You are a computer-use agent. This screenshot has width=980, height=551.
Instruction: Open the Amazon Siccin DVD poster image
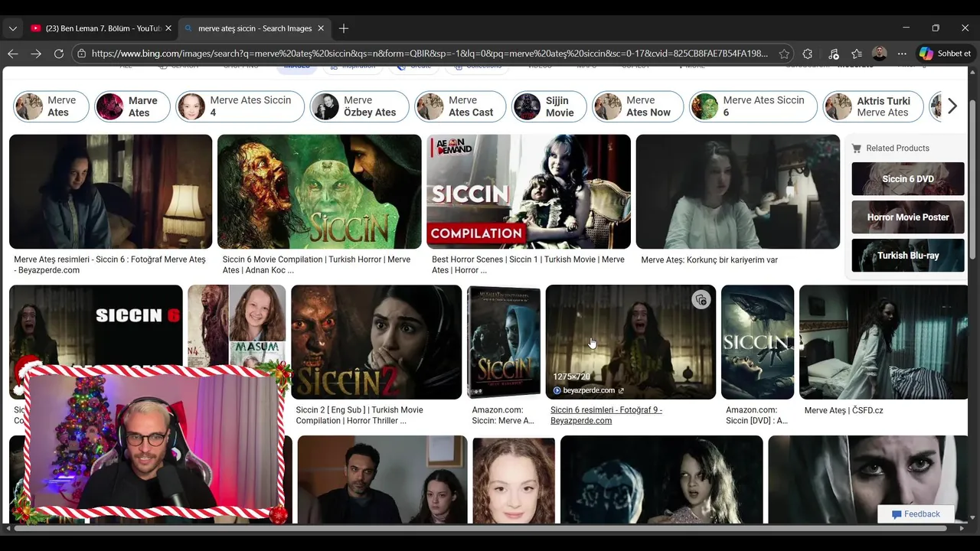click(x=757, y=342)
